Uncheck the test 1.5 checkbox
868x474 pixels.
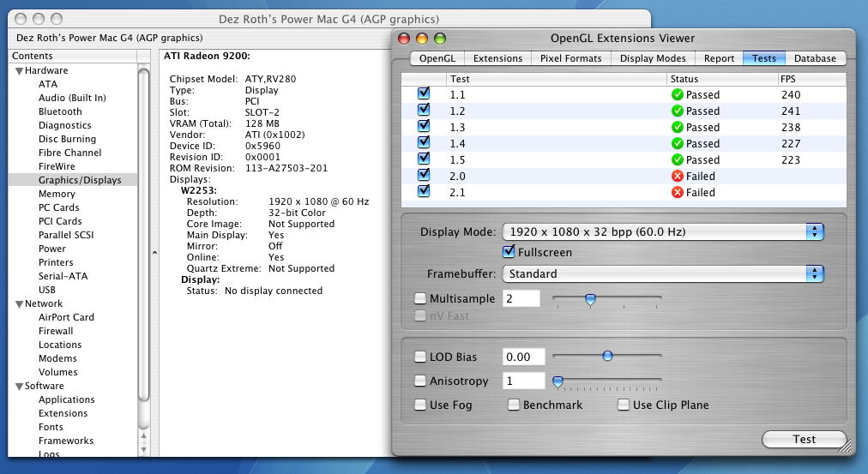pos(424,159)
